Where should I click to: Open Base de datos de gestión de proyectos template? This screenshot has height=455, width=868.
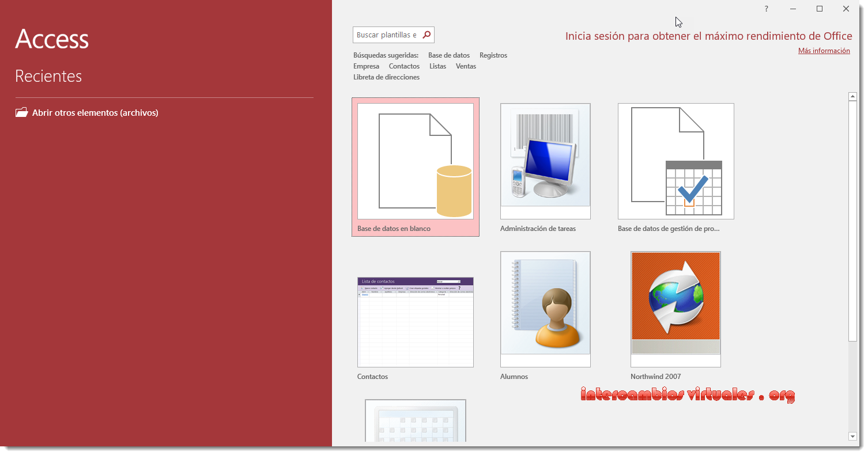click(675, 161)
